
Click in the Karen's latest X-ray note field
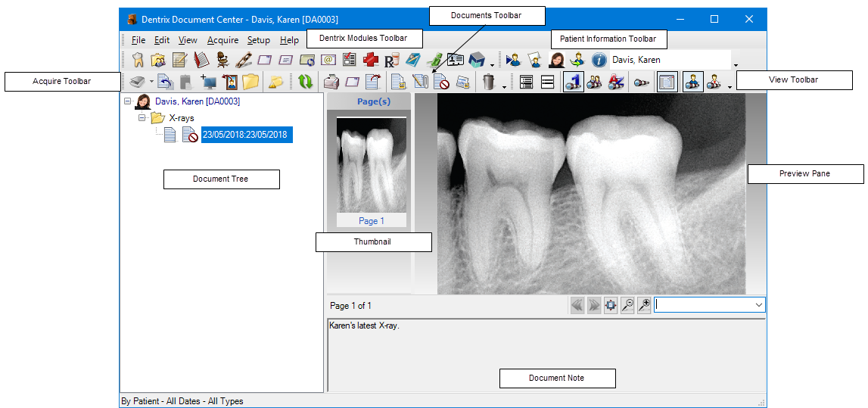click(x=546, y=355)
